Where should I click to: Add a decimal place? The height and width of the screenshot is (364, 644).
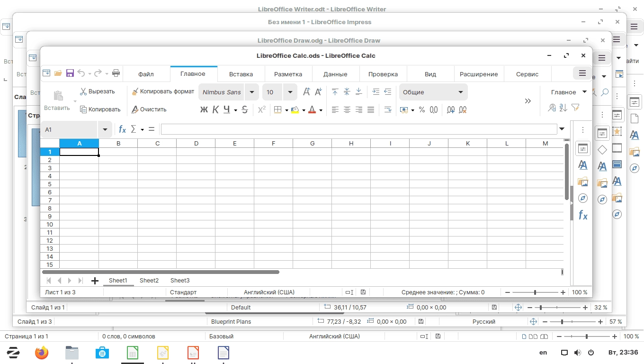(x=451, y=110)
